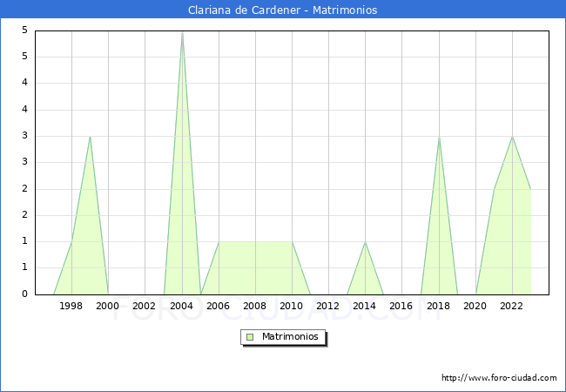Click the 2000 x-axis label
Viewport: 566px width, 392px height.
point(107,306)
